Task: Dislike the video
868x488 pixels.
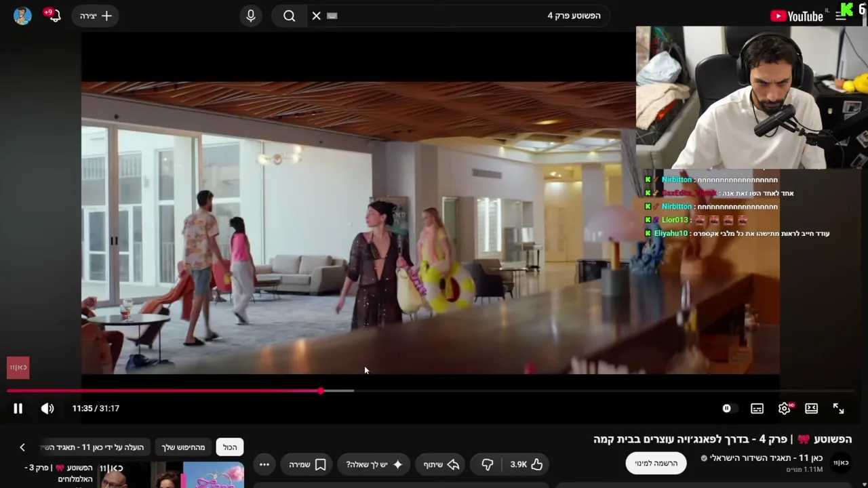Action: [x=487, y=464]
